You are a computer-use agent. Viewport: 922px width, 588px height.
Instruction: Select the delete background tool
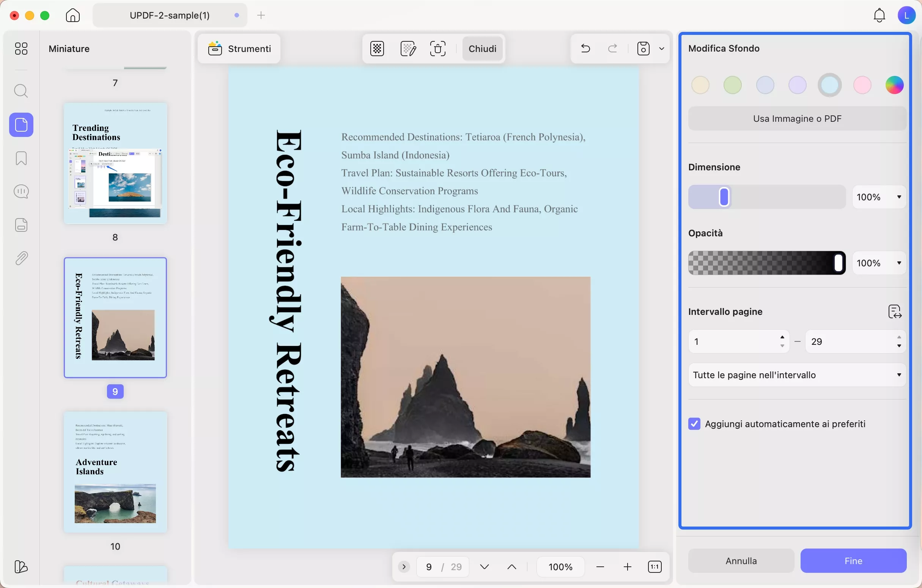438,49
